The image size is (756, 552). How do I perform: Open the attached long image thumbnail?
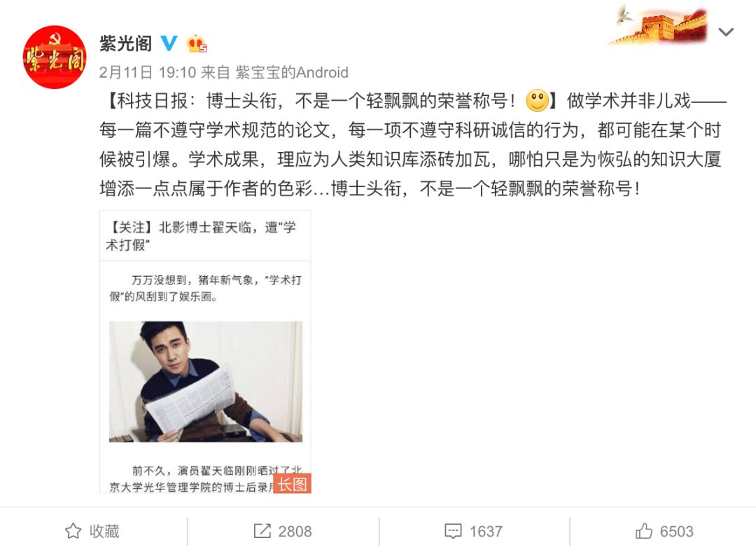point(205,352)
